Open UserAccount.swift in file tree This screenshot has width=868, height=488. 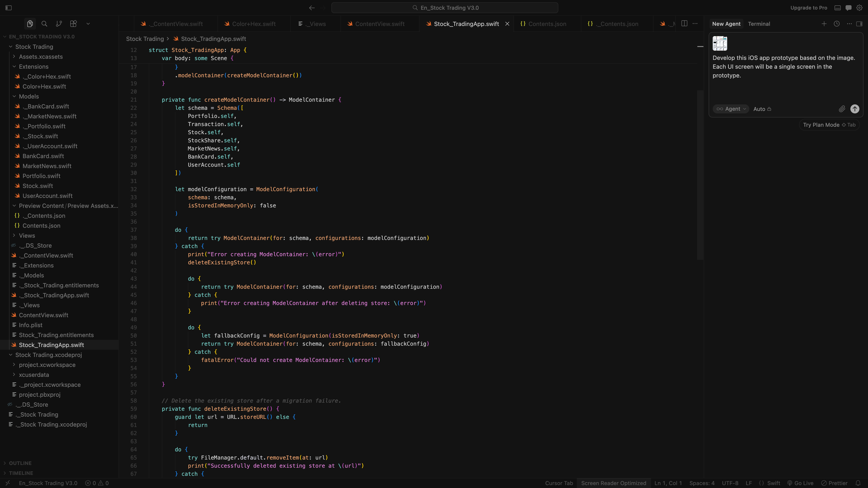(59, 196)
